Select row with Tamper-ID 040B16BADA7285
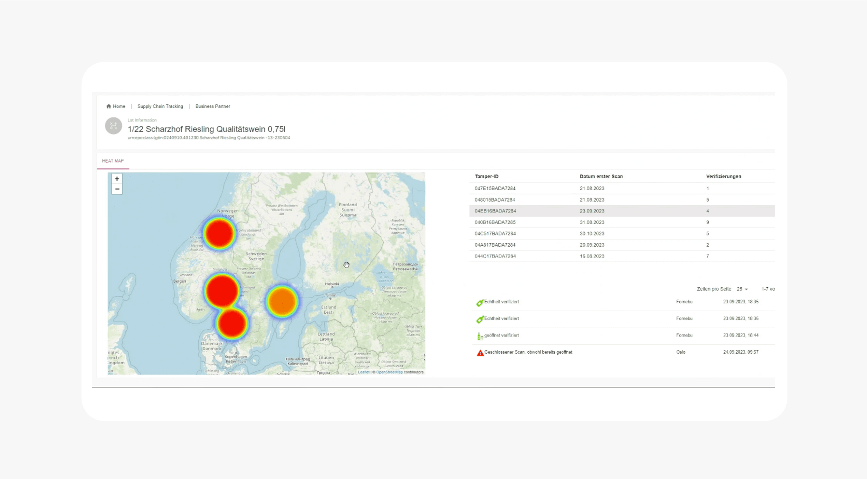The width and height of the screenshot is (868, 479). [x=495, y=222]
